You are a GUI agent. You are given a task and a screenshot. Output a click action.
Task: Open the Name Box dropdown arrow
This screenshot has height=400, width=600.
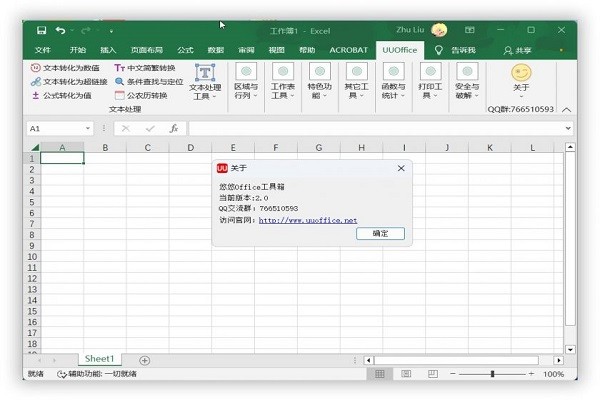tap(88, 129)
